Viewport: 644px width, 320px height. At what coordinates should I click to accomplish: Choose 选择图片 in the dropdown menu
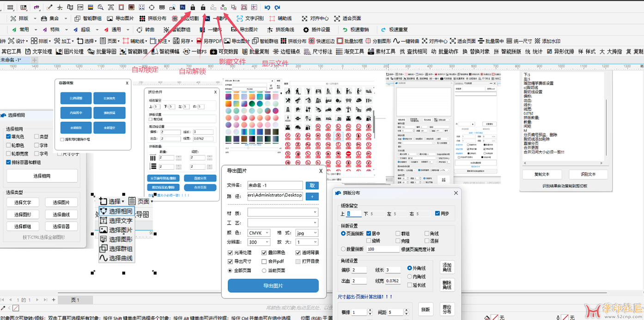[116, 230]
